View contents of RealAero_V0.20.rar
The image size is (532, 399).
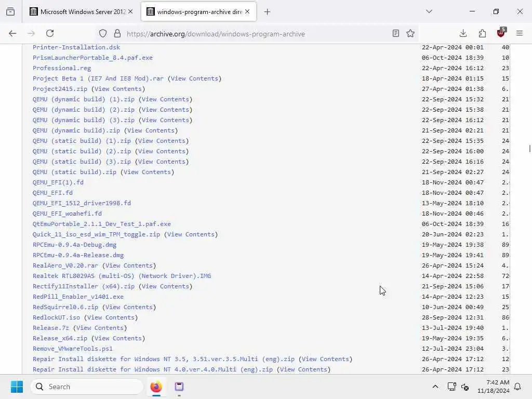click(x=129, y=265)
